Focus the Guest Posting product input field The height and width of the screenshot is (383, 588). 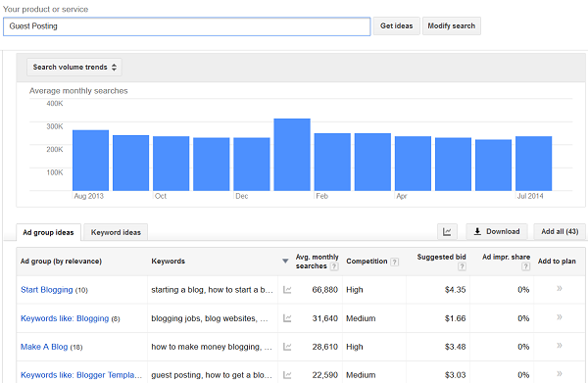click(x=187, y=26)
